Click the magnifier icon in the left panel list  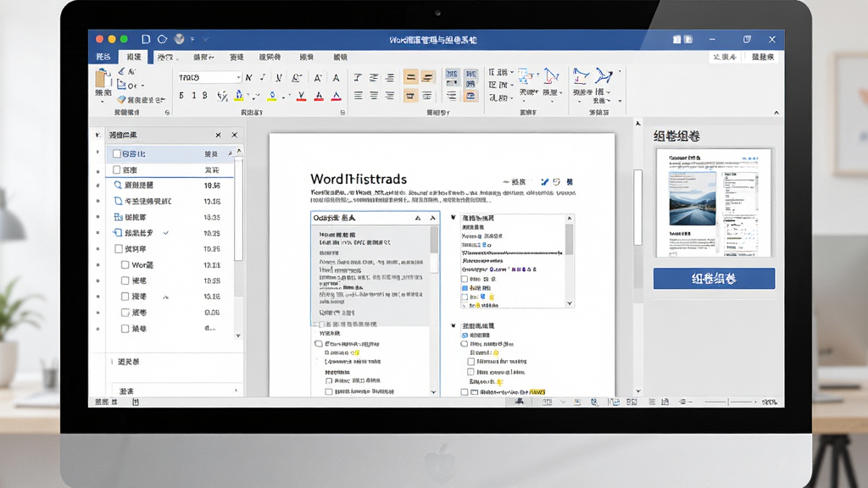[117, 185]
